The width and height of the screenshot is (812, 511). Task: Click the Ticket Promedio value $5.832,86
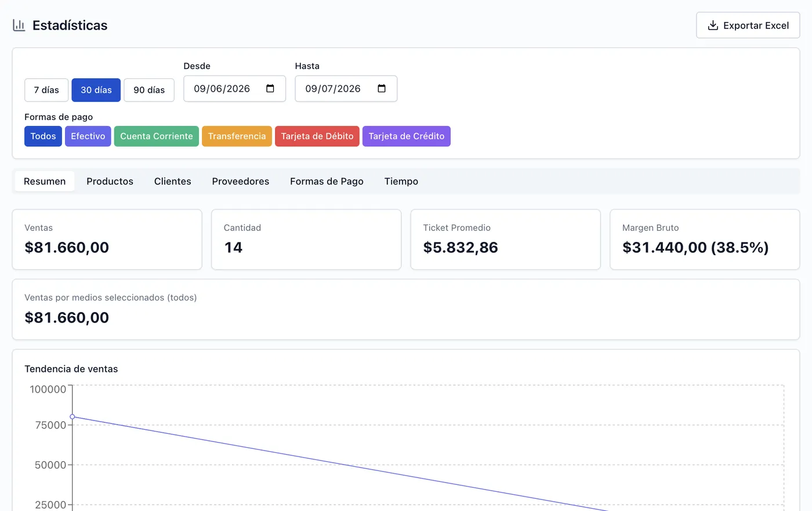pos(461,248)
